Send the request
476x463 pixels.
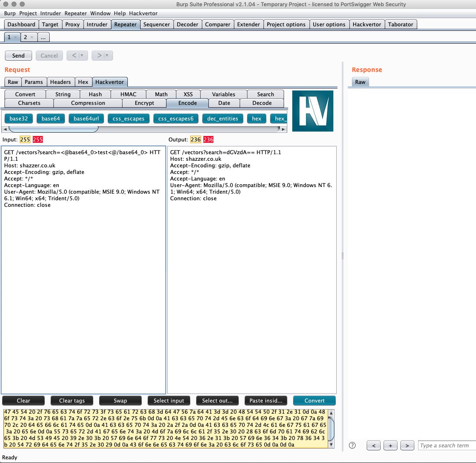pos(18,56)
